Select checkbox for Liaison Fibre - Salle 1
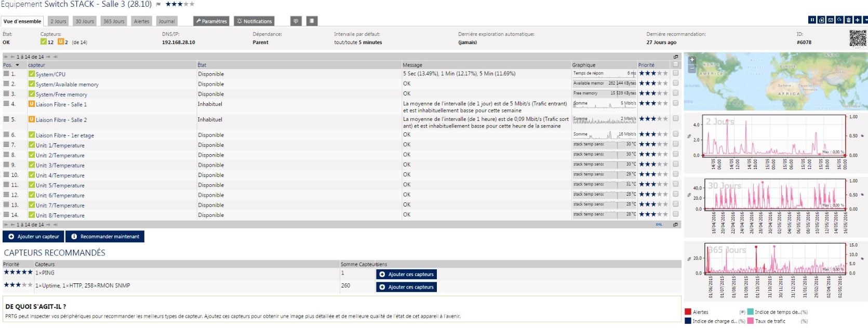This screenshot has width=868, height=329. point(675,103)
